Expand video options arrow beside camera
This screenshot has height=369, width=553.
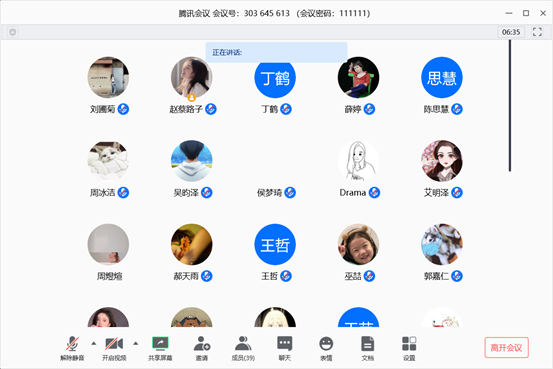point(135,343)
